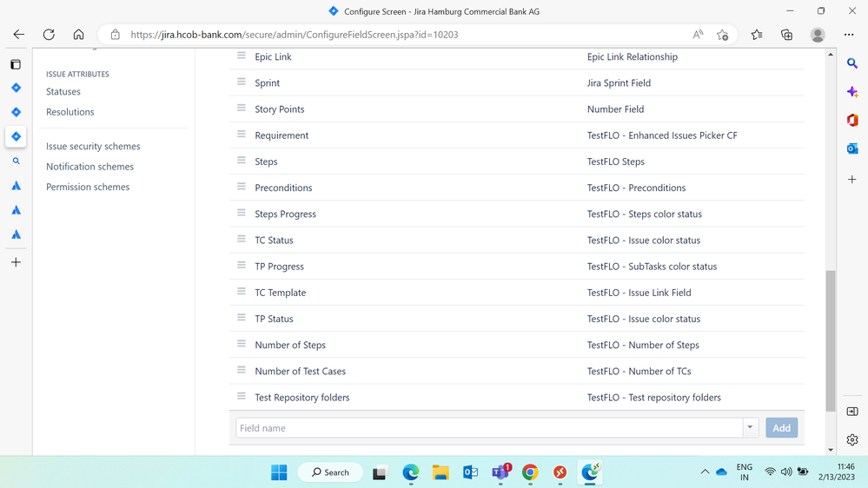Open a new vertical tab with plus icon
This screenshot has width=868, height=488.
point(16,262)
